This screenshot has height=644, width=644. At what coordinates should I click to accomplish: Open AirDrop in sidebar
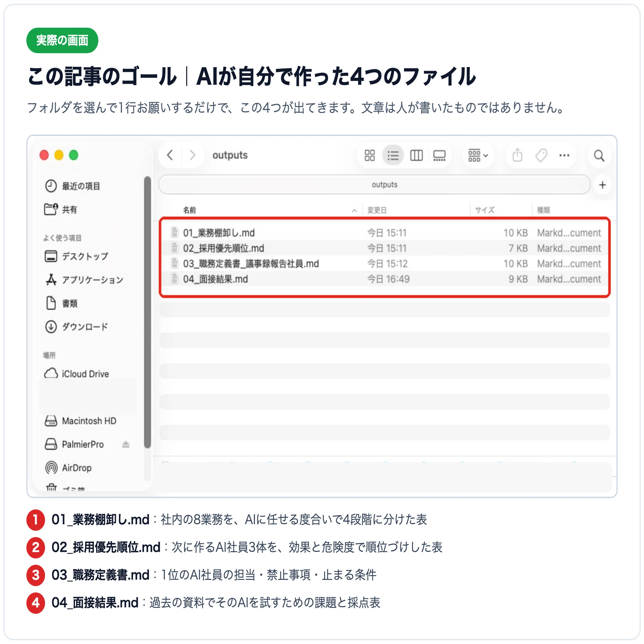coord(68,468)
